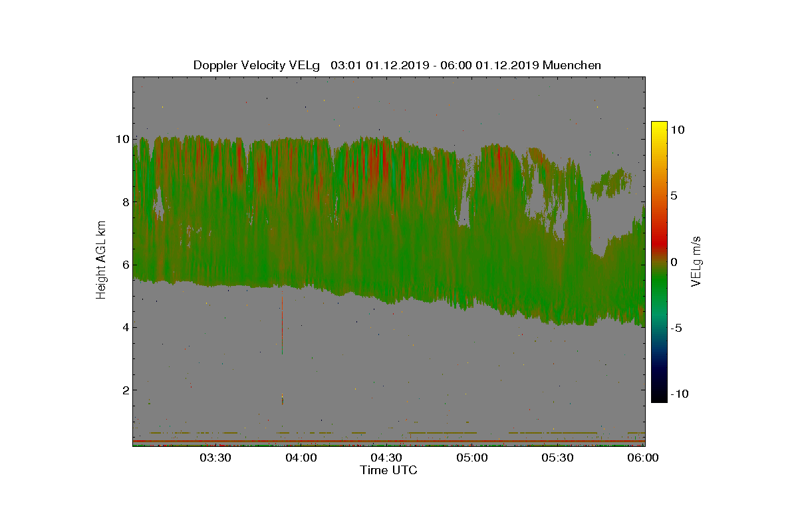Click the 'VELg m/s' colorbar label
Image resolution: width=798 pixels, height=532 pixels.
tap(697, 261)
